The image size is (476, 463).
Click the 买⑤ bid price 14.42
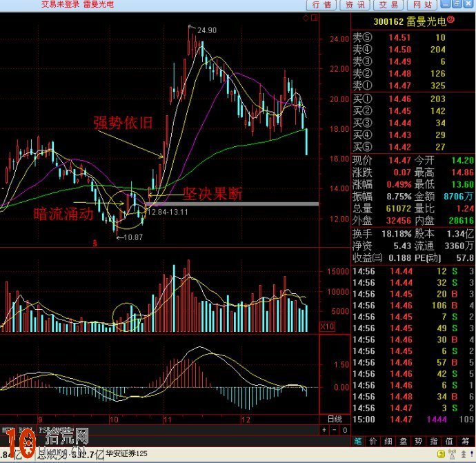pyautogui.click(x=399, y=147)
